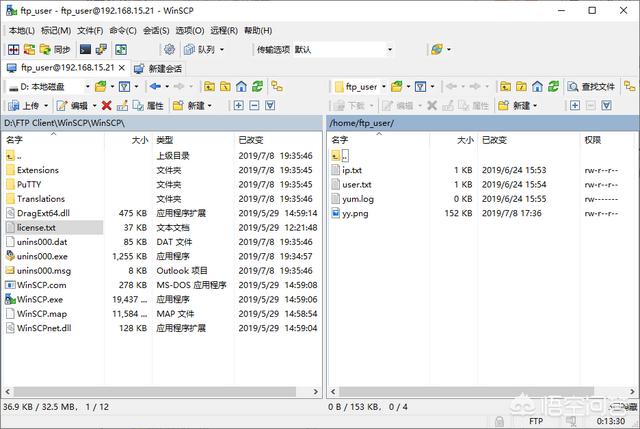Viewport: 640px width, 429px height.
Task: Delete selected local file red X
Action: (107, 106)
